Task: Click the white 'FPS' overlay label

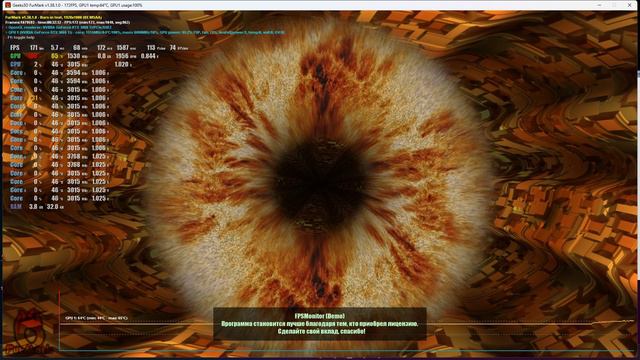Action: [15, 48]
